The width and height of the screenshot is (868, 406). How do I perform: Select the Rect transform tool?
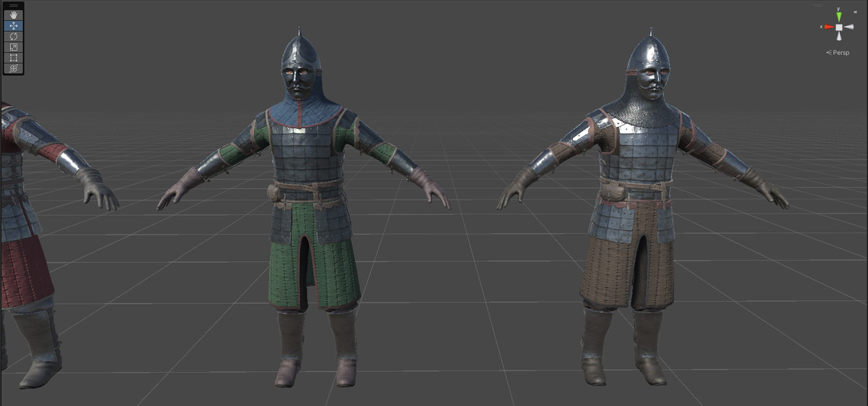(x=13, y=58)
